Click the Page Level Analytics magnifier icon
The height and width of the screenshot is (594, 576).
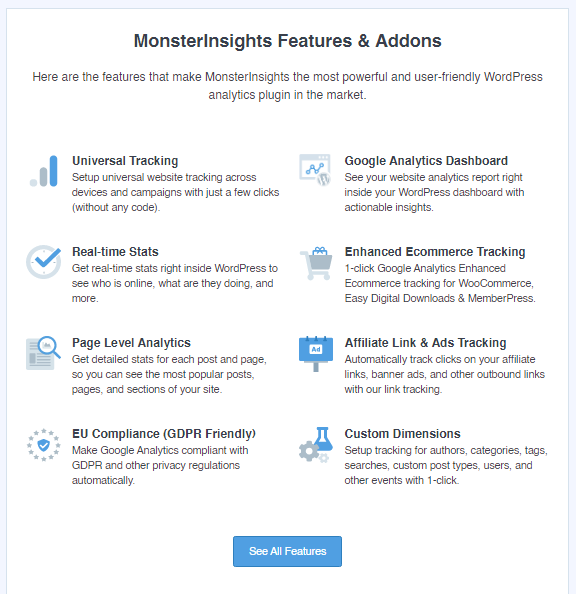point(43,353)
